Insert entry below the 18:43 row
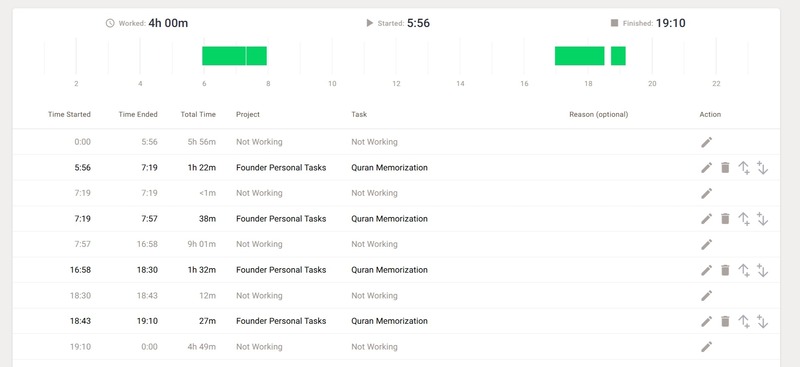The height and width of the screenshot is (367, 800). pyautogui.click(x=762, y=321)
